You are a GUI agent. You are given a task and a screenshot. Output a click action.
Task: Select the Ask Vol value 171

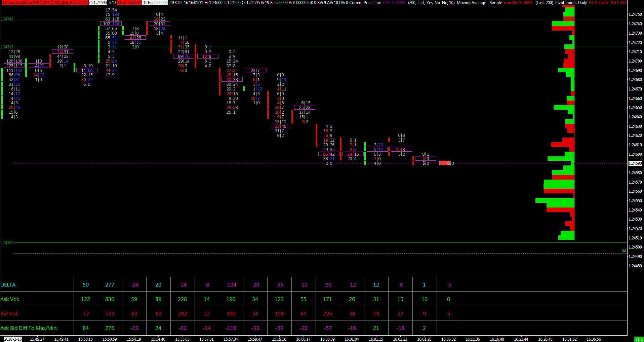328,299
